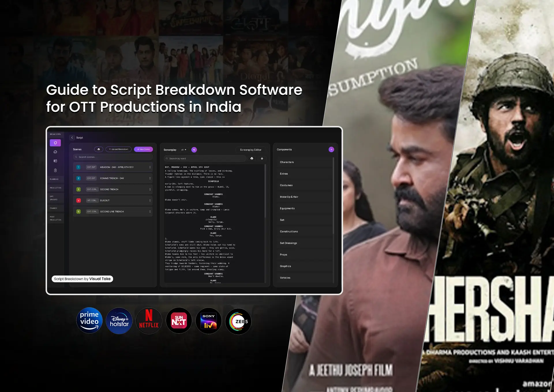Download the screenplay with the arrow icon
The height and width of the screenshot is (392, 554).
coord(262,159)
